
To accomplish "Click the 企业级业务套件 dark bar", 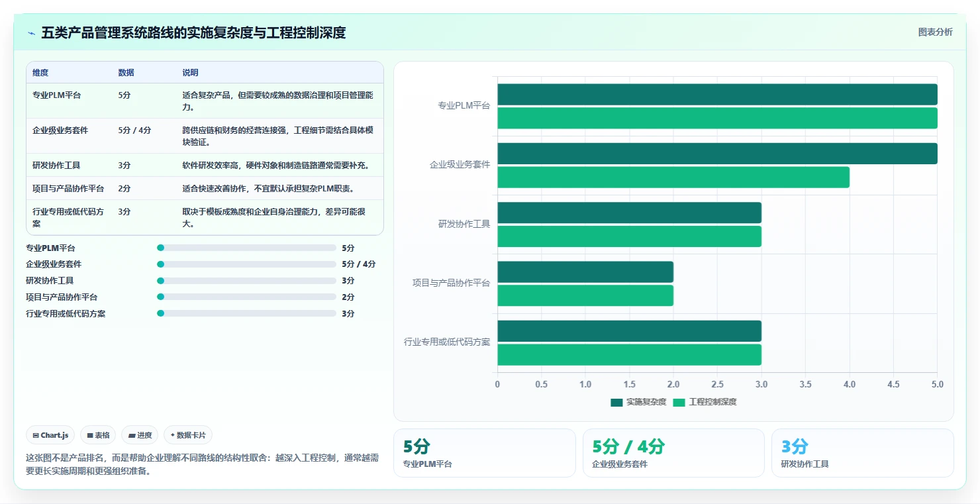I will (717, 154).
